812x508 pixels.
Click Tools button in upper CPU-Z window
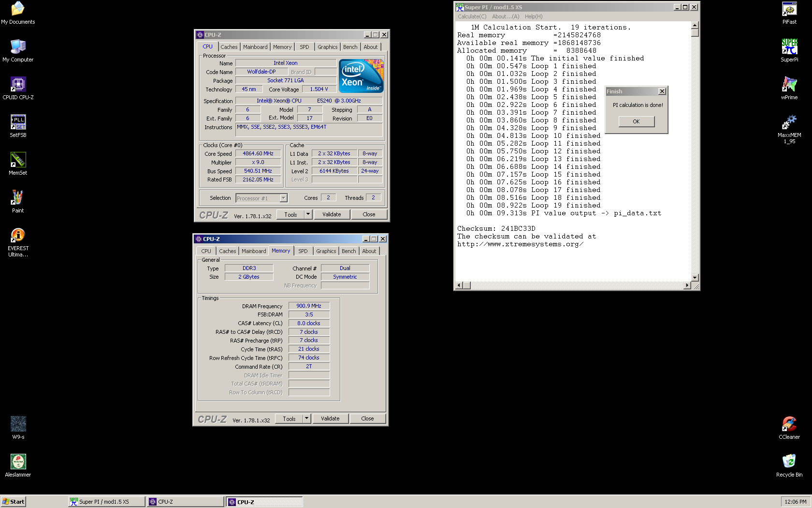click(x=290, y=214)
